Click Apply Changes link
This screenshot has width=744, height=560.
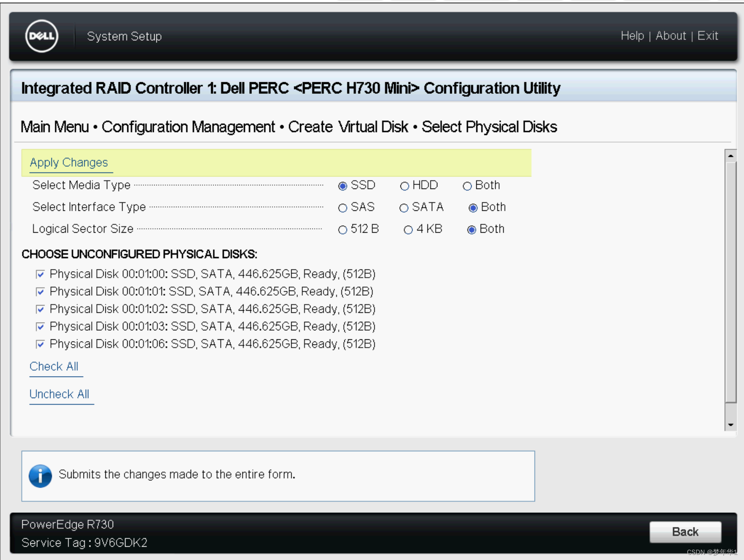point(69,162)
